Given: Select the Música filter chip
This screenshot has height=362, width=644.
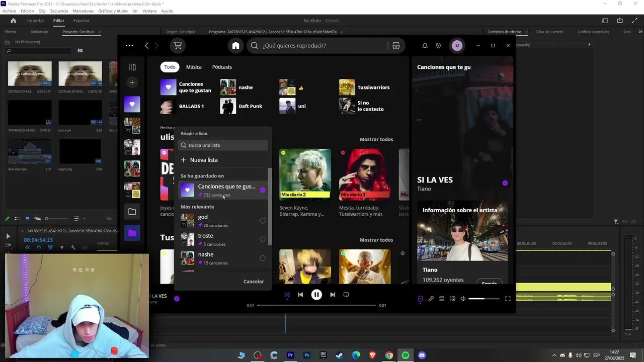Looking at the screenshot, I should tap(194, 67).
